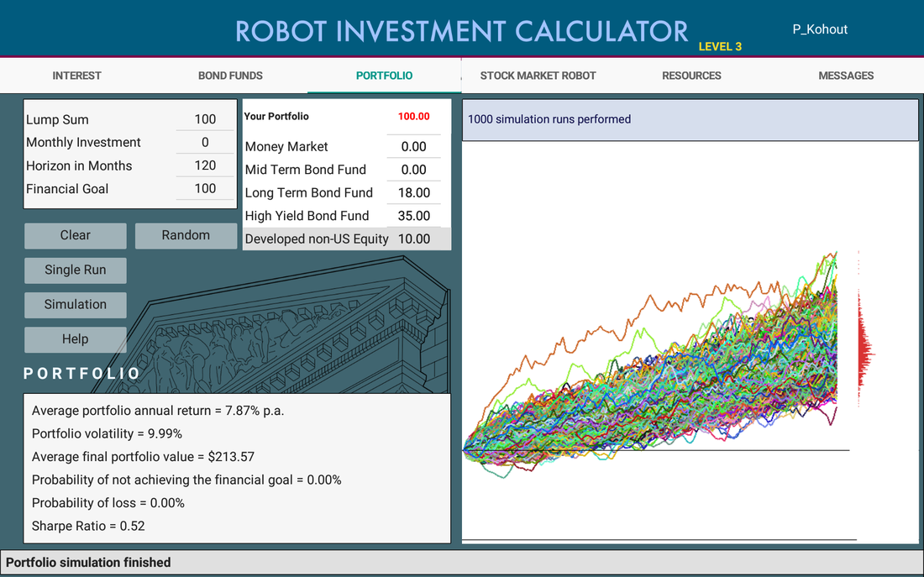Viewport: 924px width, 577px height.
Task: Click the Financial Goal value field
Action: [205, 189]
